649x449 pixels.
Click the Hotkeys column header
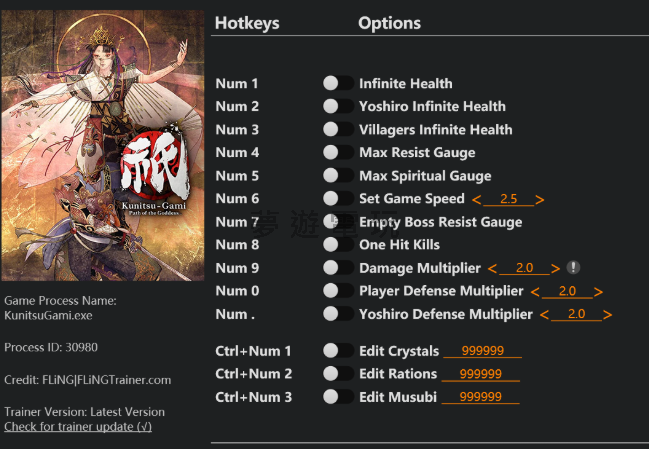point(247,23)
